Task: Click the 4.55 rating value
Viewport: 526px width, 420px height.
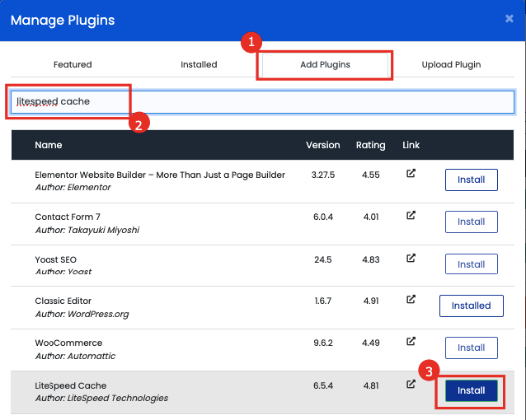Action: point(371,175)
